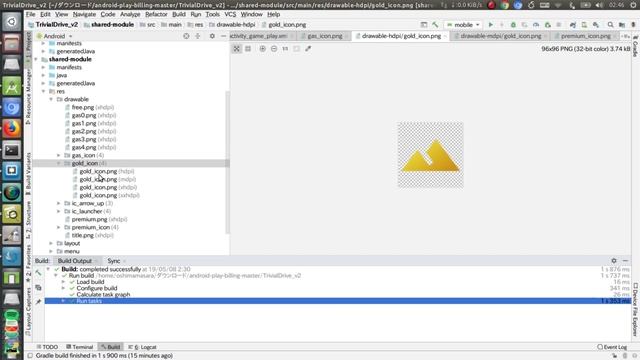The width and height of the screenshot is (640, 360).
Task: Hide the Project panel with the minus icon
Action: point(223,36)
